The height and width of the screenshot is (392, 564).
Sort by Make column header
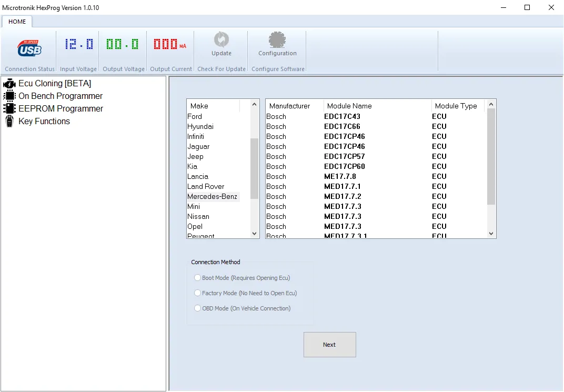(x=213, y=106)
